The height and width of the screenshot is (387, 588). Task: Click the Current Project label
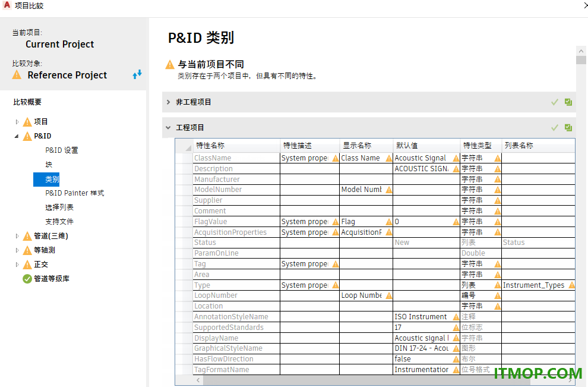coord(59,45)
